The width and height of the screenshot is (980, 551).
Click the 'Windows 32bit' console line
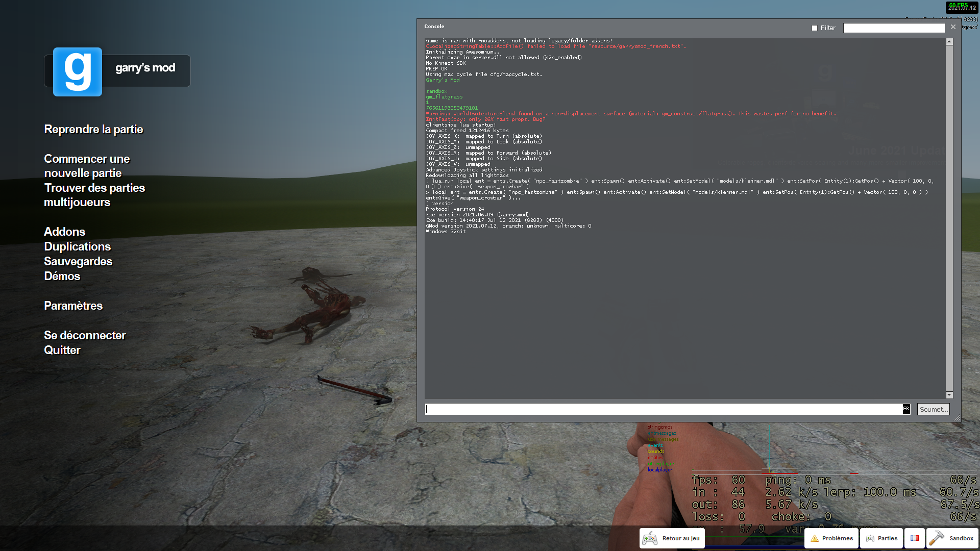coord(446,232)
